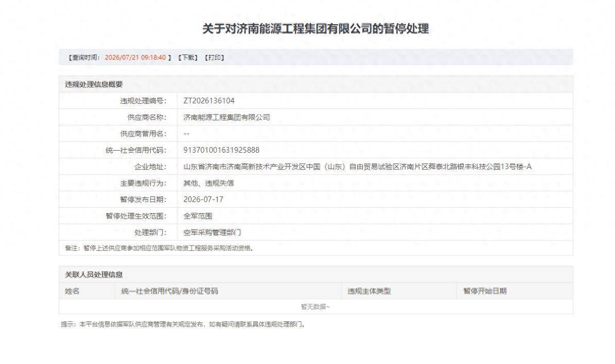Click the 供应商名称 label
The height and width of the screenshot is (364, 615).
(147, 117)
